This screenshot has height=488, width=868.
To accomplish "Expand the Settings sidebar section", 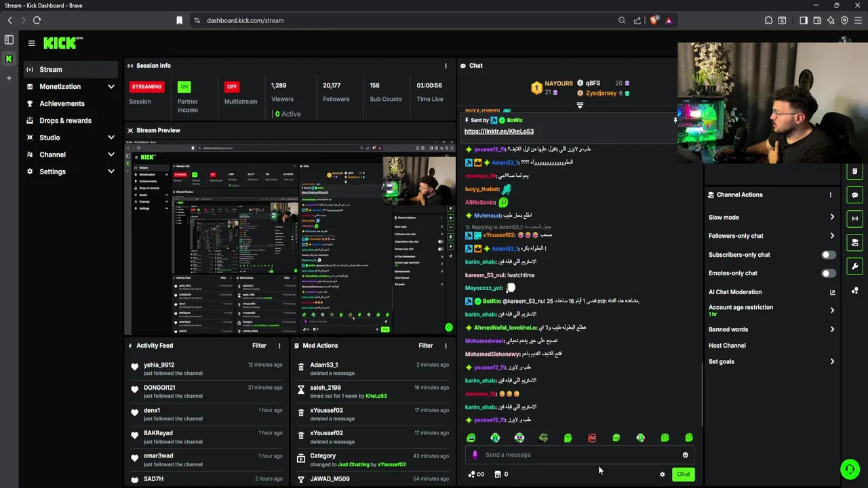I will tap(111, 171).
